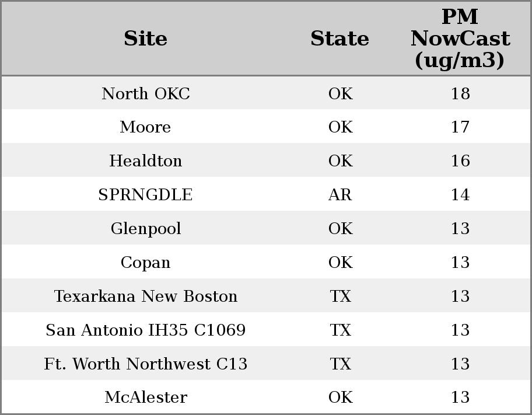This screenshot has width=532, height=415.
Task: Select the McAlester site cell
Action: [145, 397]
